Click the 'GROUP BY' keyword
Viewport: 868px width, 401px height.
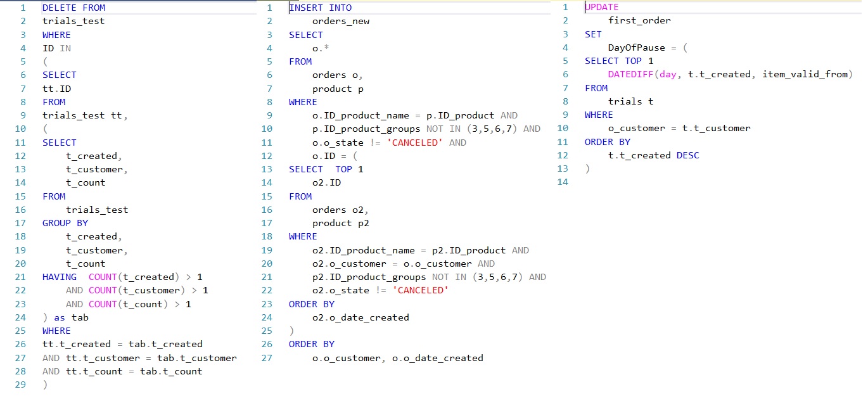point(65,223)
